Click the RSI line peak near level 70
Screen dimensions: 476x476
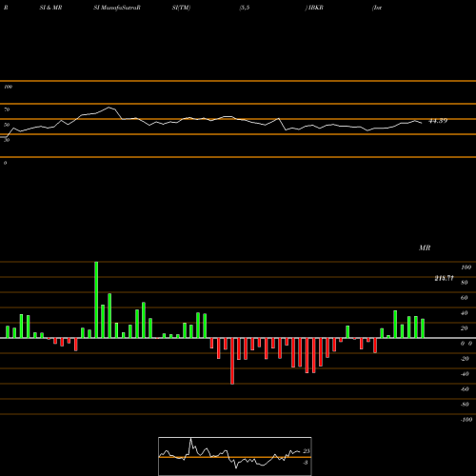point(109,108)
